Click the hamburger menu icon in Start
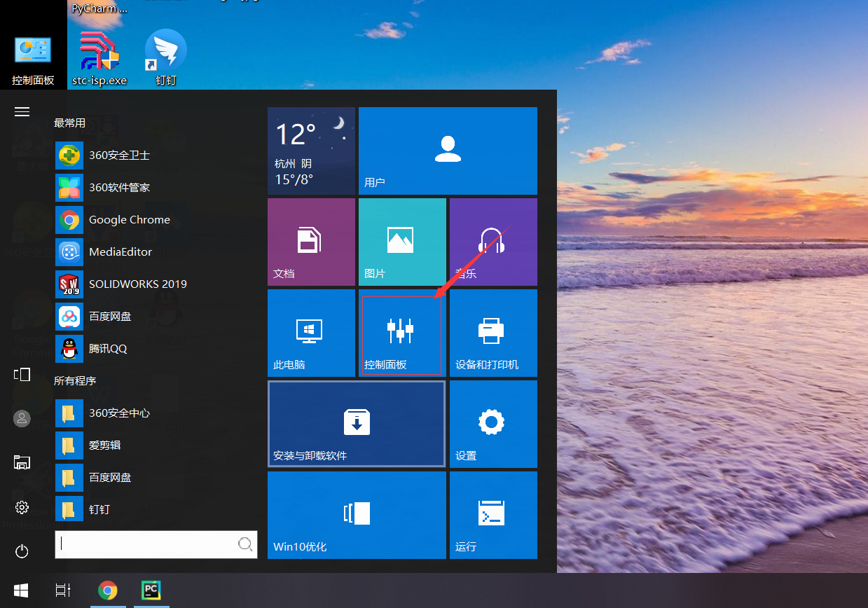This screenshot has height=608, width=868. click(x=22, y=111)
